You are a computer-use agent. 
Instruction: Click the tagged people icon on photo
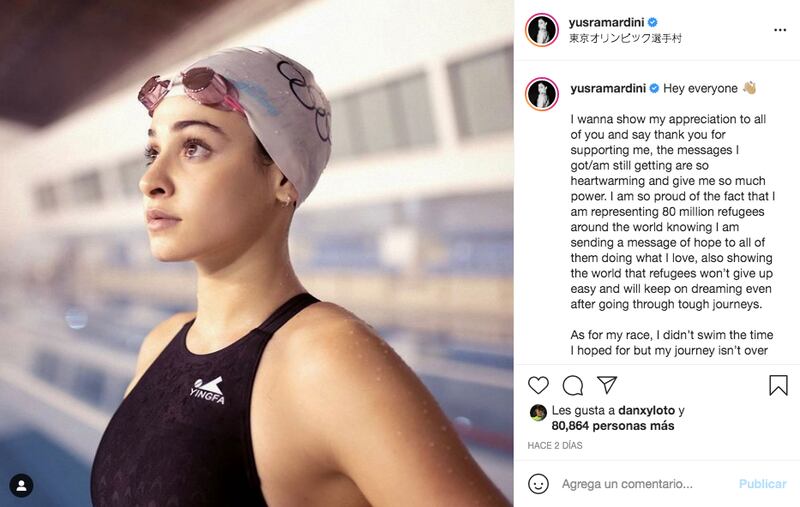(21, 486)
